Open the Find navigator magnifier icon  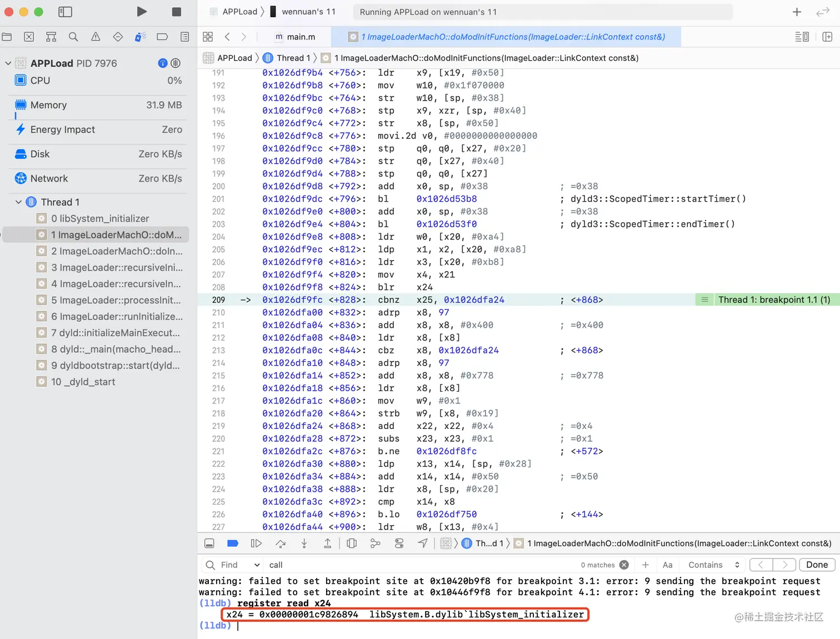[73, 37]
